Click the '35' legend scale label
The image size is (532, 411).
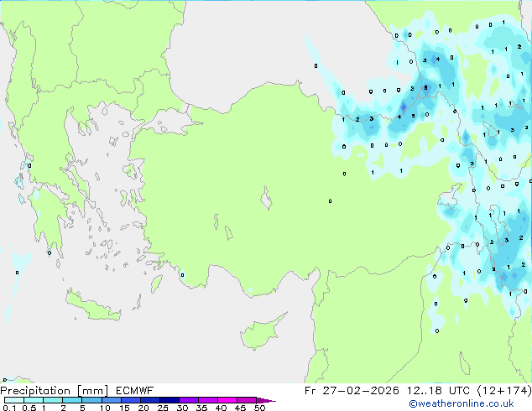pyautogui.click(x=201, y=408)
